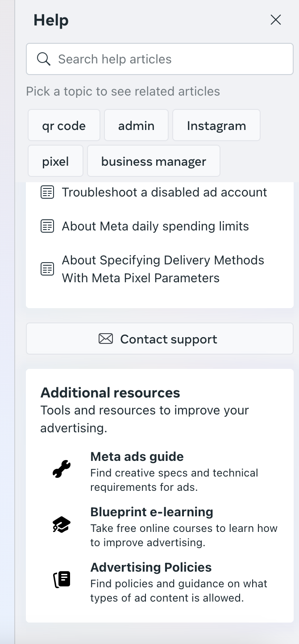Open "About Meta daily spending limits" article
This screenshot has height=644, width=299.
[155, 226]
